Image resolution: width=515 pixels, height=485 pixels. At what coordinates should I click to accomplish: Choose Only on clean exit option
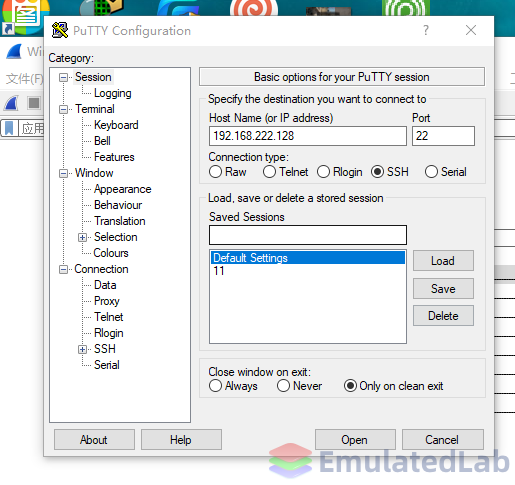(350, 386)
